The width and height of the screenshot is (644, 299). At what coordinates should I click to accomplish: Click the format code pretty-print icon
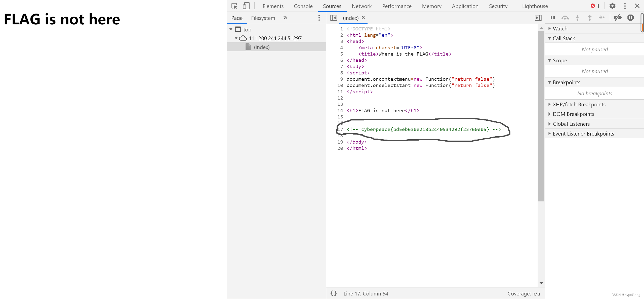[334, 293]
